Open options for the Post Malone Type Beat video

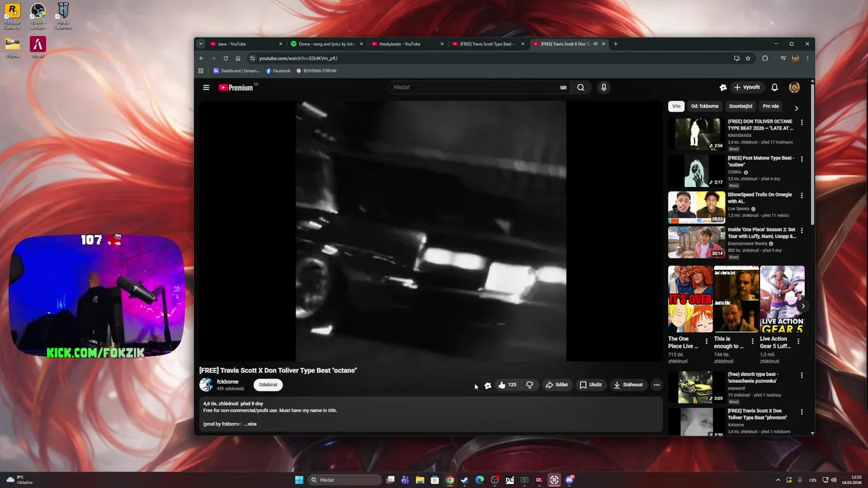pyautogui.click(x=802, y=159)
